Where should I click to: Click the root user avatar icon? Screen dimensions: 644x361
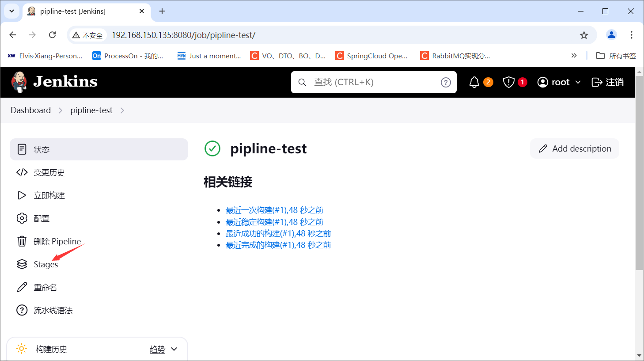point(542,82)
